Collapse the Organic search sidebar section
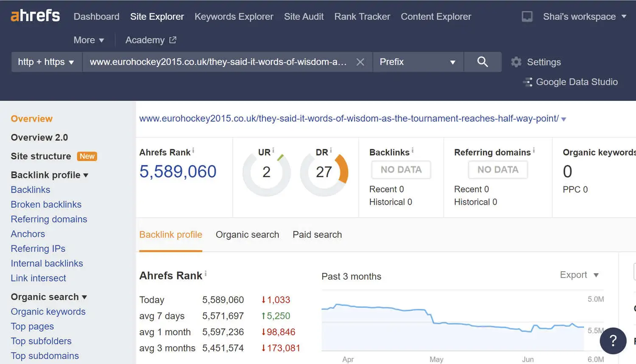The image size is (636, 364). pyautogui.click(x=49, y=297)
